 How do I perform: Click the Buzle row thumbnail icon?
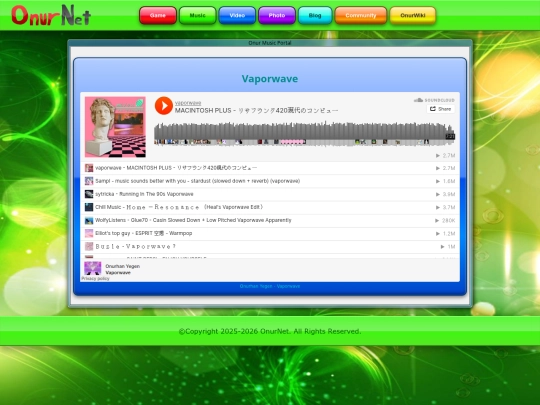[89, 247]
